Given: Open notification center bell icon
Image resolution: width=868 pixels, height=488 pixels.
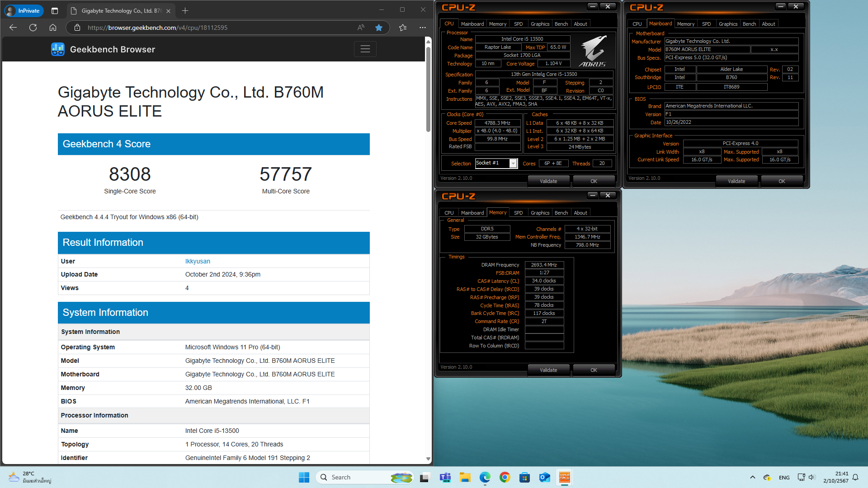Looking at the screenshot, I should [x=855, y=477].
